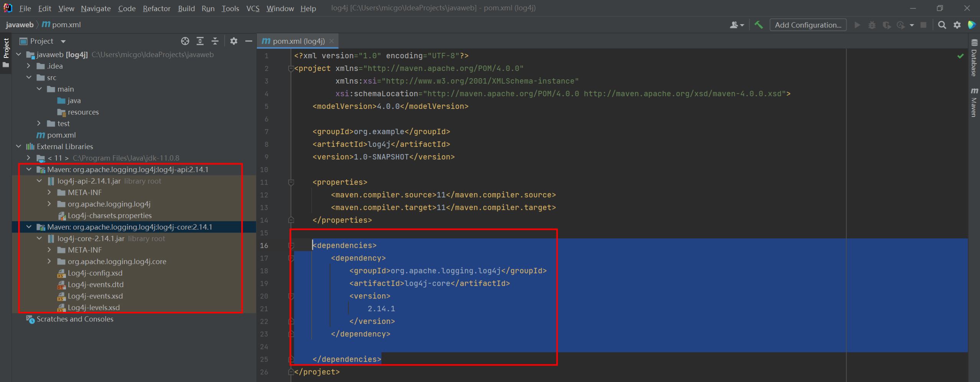Viewport: 980px width, 382px height.
Task: Collapse the main folder
Action: [x=39, y=89]
